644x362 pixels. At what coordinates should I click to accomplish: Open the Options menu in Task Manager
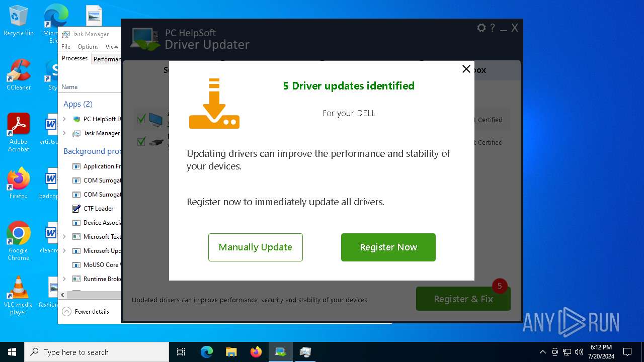[x=88, y=47]
